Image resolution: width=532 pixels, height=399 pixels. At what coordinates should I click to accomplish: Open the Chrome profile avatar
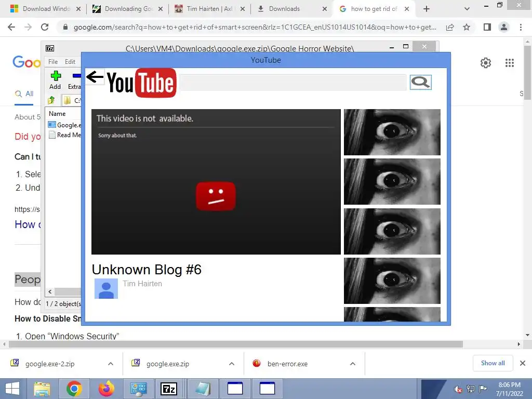pos(504,27)
